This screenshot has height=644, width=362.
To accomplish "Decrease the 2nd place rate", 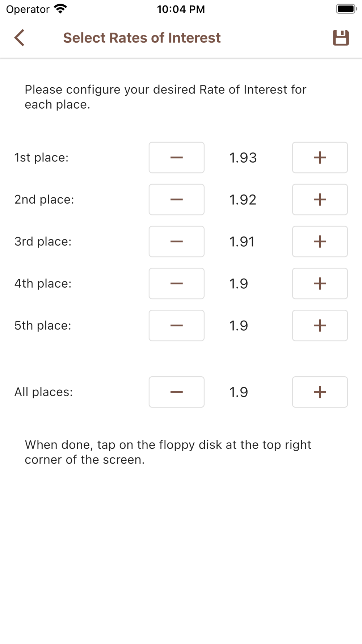I will point(177,200).
